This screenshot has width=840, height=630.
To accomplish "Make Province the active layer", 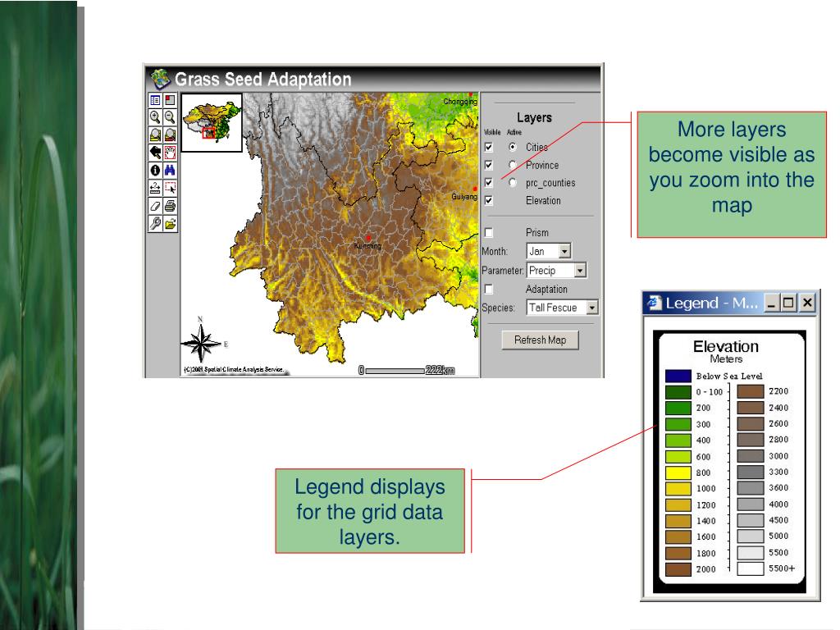I will click(513, 164).
